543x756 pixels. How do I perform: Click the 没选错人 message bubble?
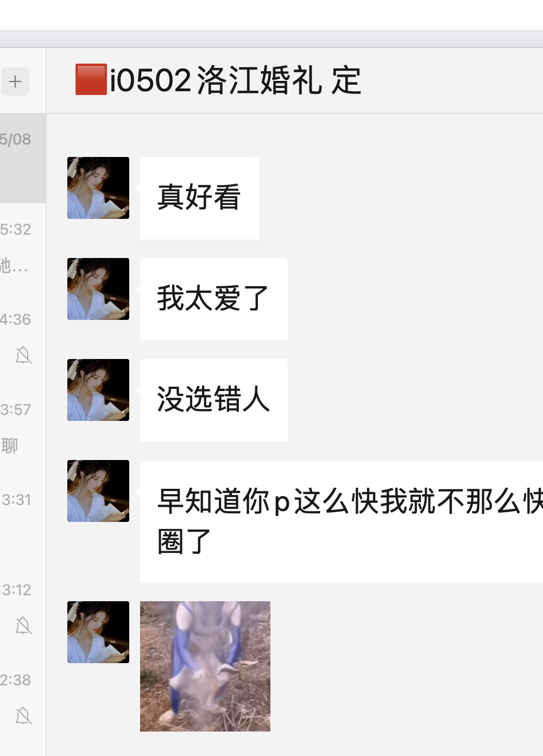(x=214, y=400)
